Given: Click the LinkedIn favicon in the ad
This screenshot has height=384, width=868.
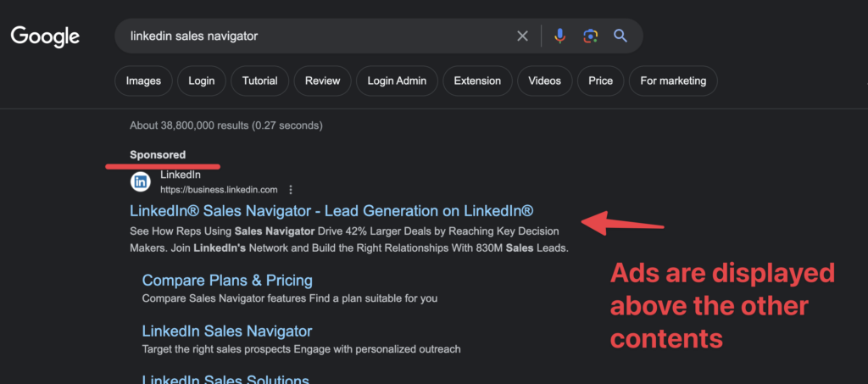Looking at the screenshot, I should pos(141,182).
